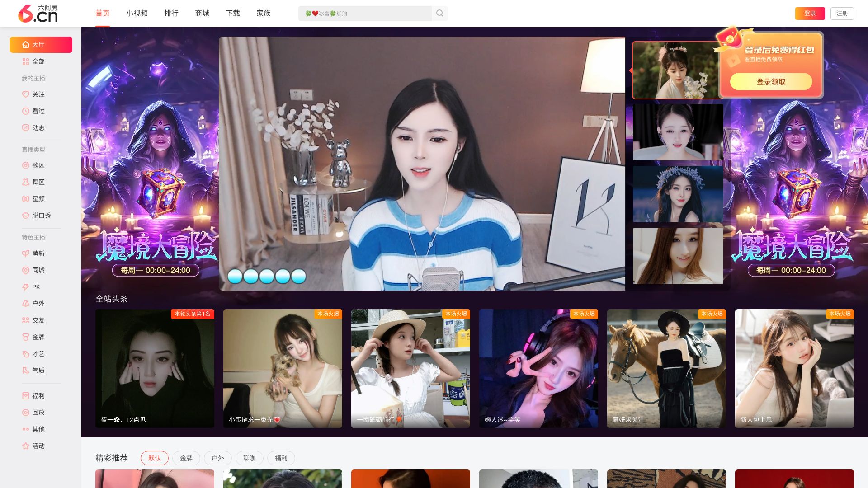Viewport: 868px width, 488px height.
Task: Open the 6.cn site logo
Action: click(38, 14)
